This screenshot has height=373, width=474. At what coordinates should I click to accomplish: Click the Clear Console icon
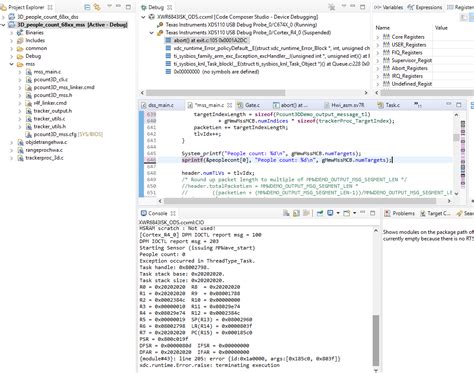pos(286,213)
